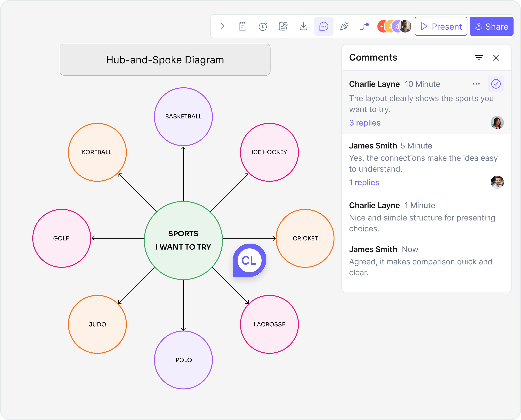The image size is (521, 420).
Task: Select the ICE HOCKEY circle node
Action: point(269,152)
